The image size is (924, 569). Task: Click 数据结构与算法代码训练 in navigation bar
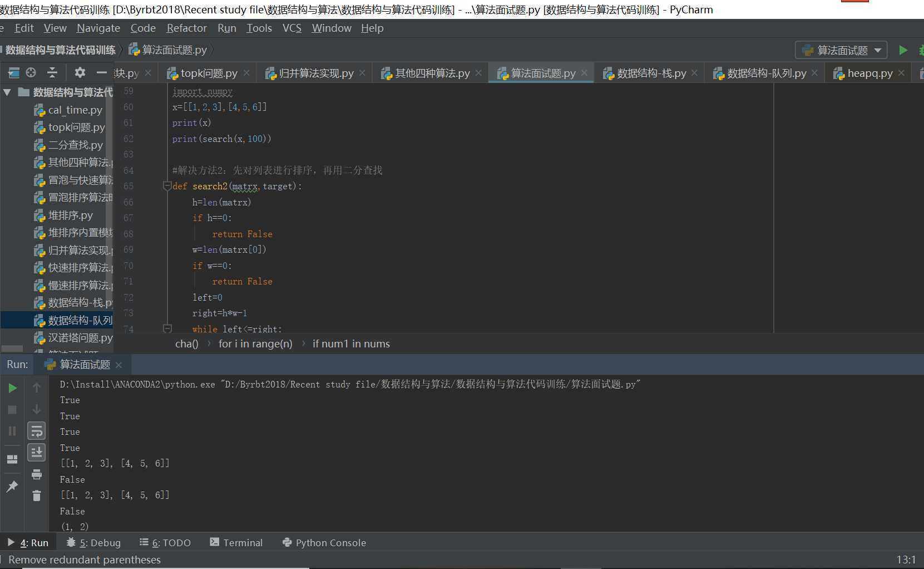click(60, 50)
